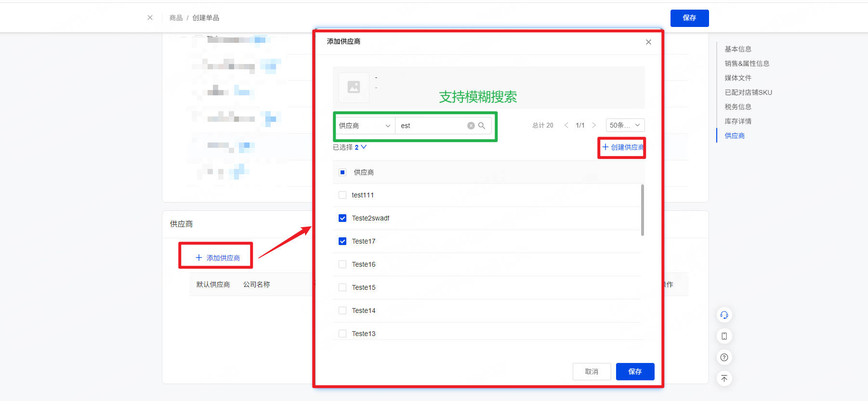The height and width of the screenshot is (401, 868).
Task: Click the supplier list scrollbar
Action: 643,210
